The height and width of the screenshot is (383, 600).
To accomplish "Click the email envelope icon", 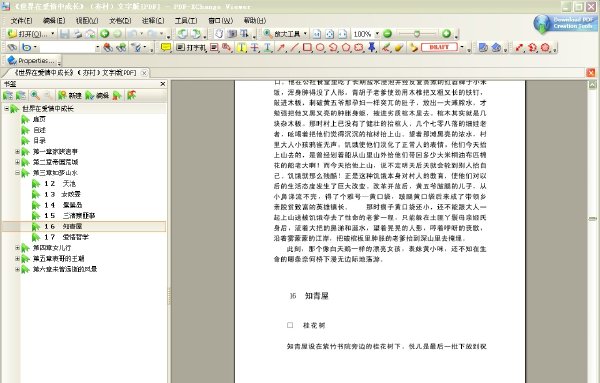I will 90,34.
